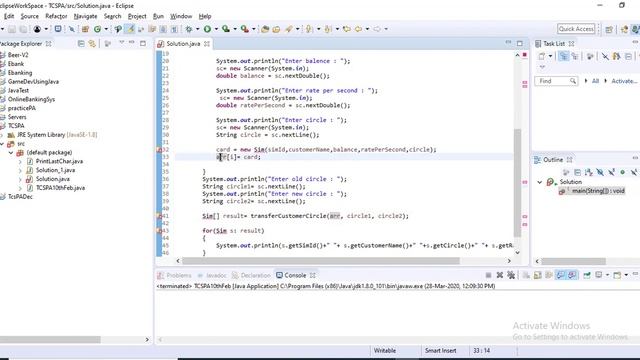
Task: Open Run button dropdown arrow
Action: pos(216,29)
